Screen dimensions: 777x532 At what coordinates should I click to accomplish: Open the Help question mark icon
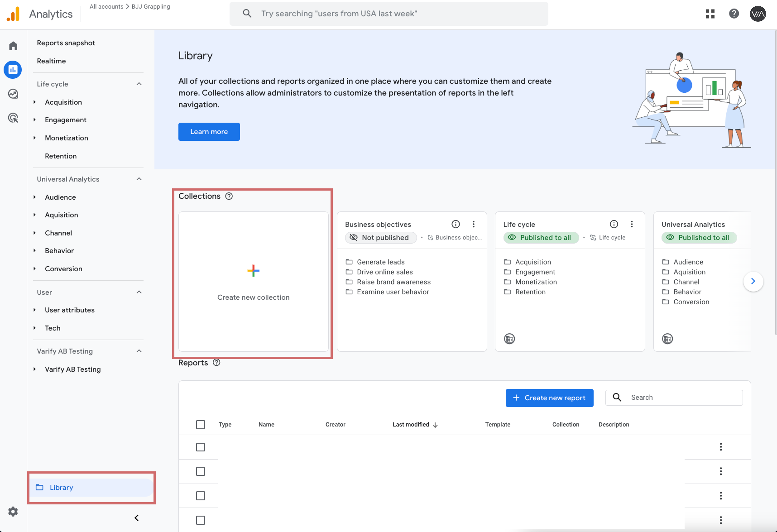(x=734, y=14)
